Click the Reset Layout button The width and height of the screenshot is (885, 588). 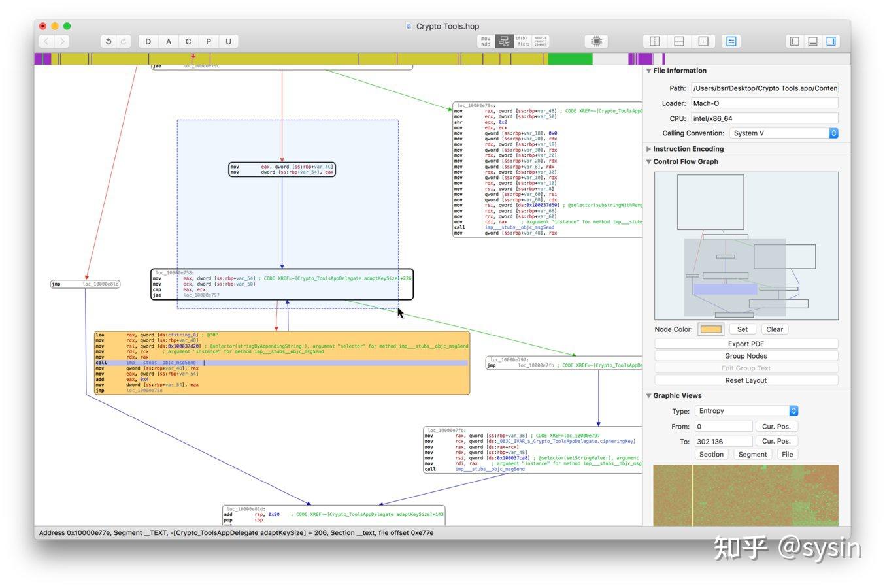pyautogui.click(x=745, y=380)
